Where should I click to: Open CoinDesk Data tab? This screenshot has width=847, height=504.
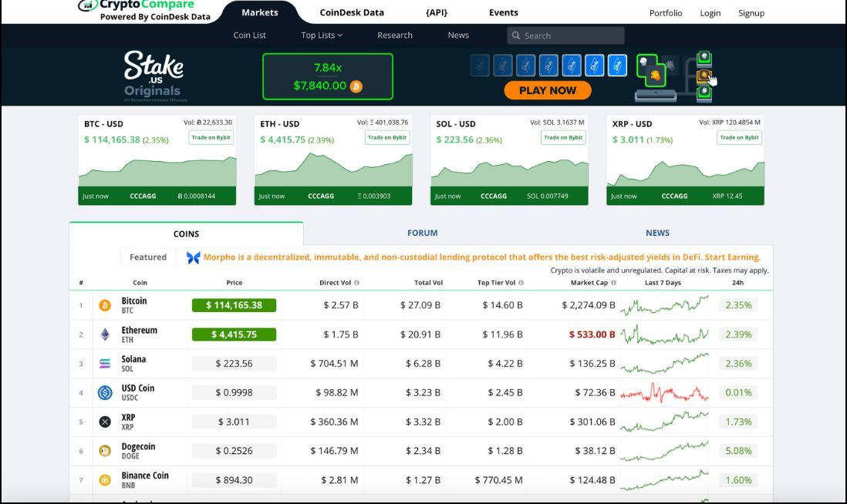pyautogui.click(x=352, y=12)
